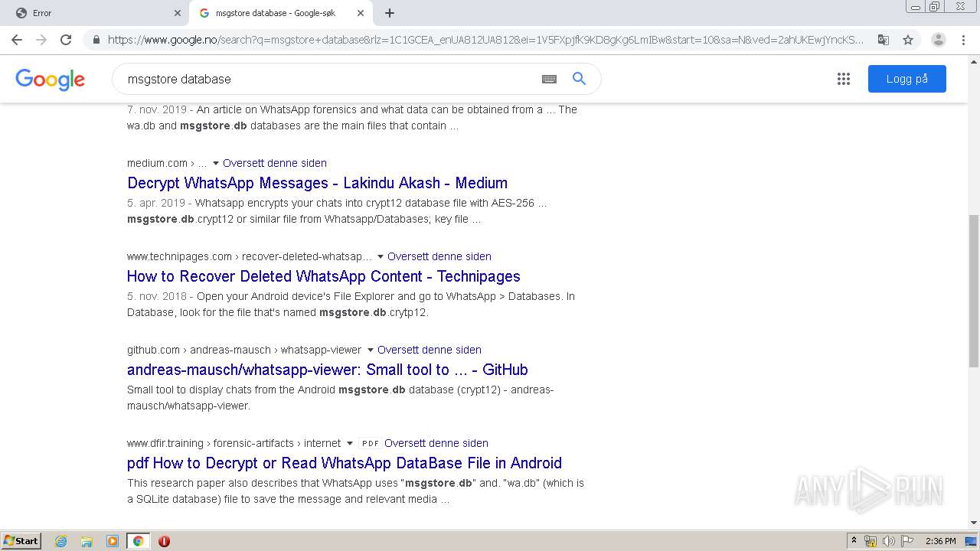The width and height of the screenshot is (980, 551).
Task: Launch Internet Explorer from taskbar
Action: pos(61,541)
